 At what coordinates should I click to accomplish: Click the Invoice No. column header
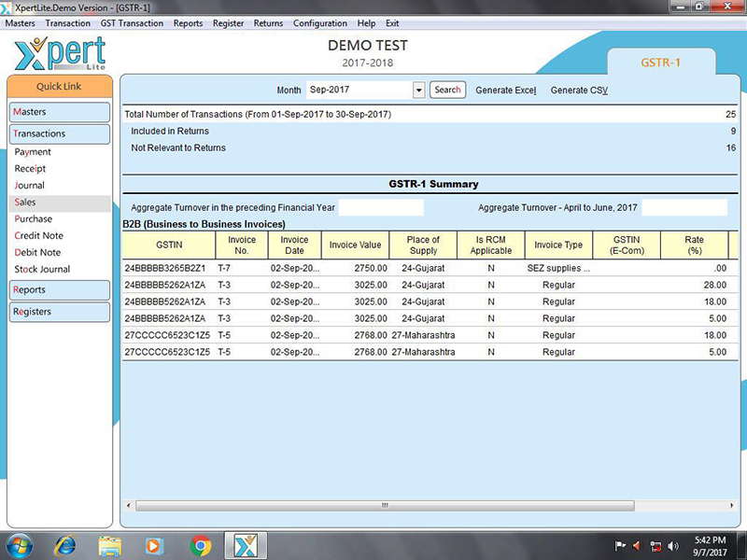242,245
